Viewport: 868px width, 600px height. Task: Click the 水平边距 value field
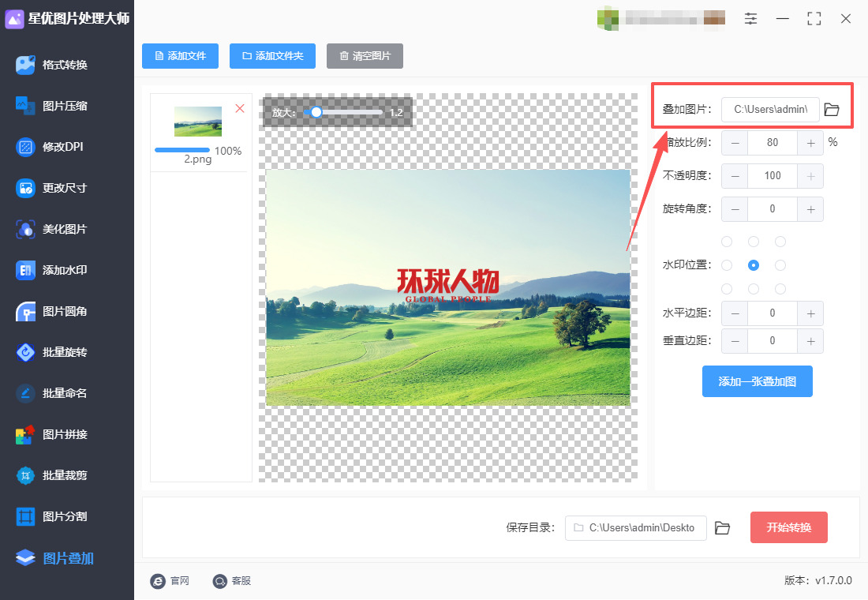click(x=773, y=313)
